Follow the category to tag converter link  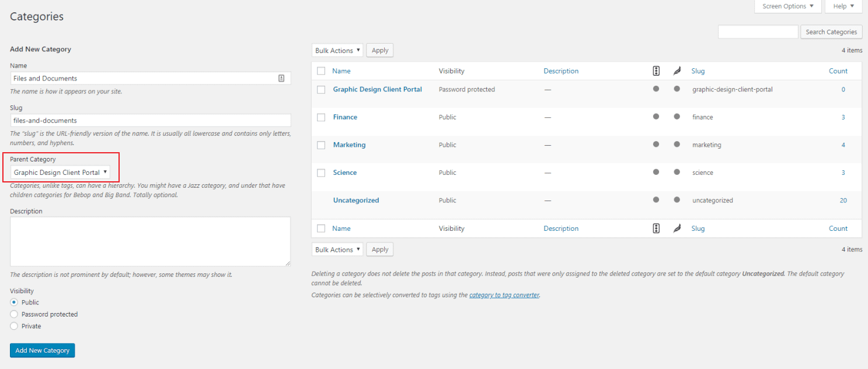pos(504,294)
